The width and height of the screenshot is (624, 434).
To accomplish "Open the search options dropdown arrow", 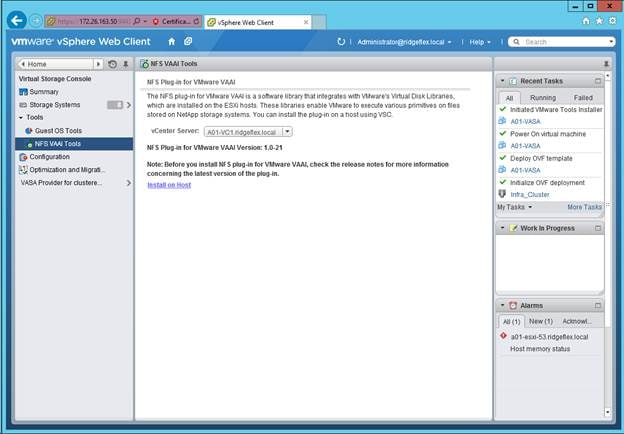I will coord(611,42).
